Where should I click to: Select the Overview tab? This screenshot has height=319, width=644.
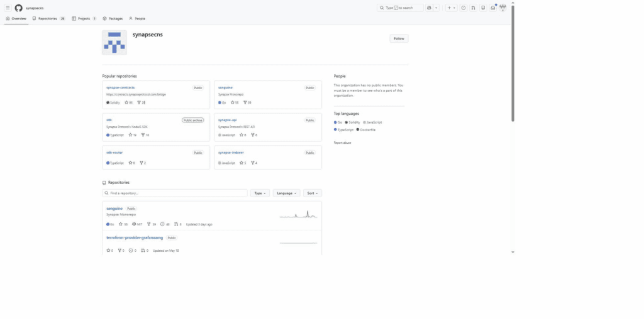coord(16,18)
